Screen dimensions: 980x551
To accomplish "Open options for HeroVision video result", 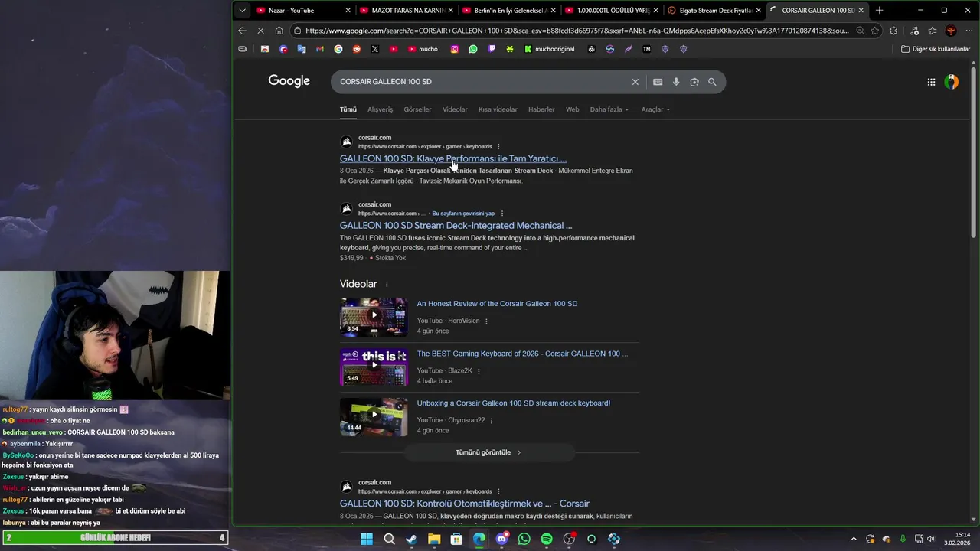I will coord(486,321).
